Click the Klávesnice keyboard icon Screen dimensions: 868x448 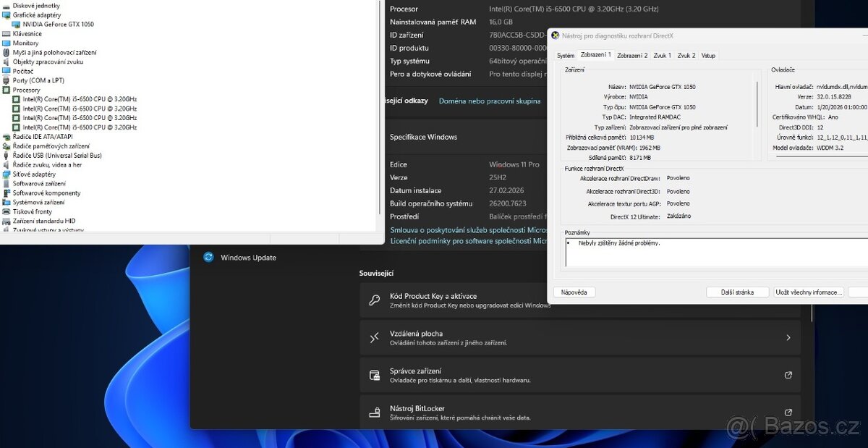(7, 34)
